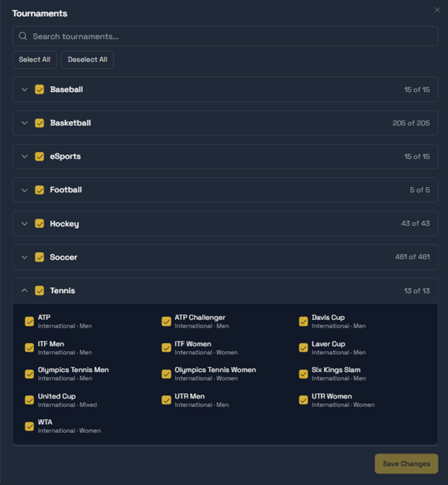Screen dimensions: 448x485
Task: Expand the Soccer category chevron
Action: 24,257
